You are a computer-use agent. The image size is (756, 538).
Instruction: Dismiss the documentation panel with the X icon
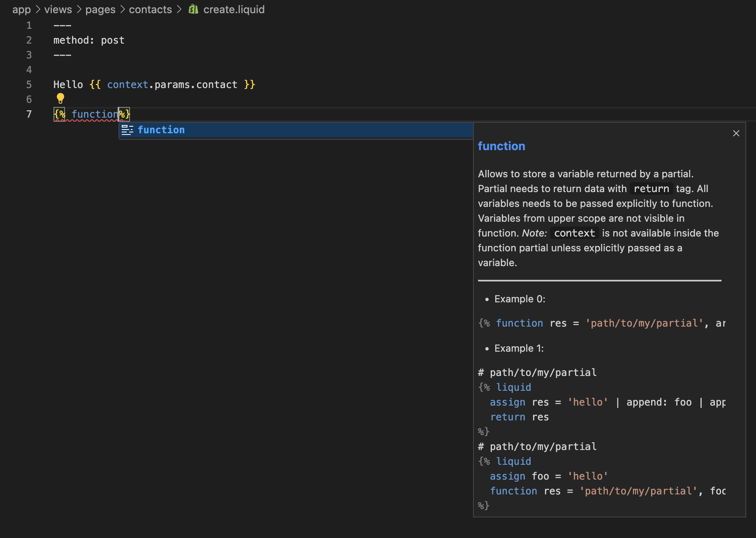[736, 133]
